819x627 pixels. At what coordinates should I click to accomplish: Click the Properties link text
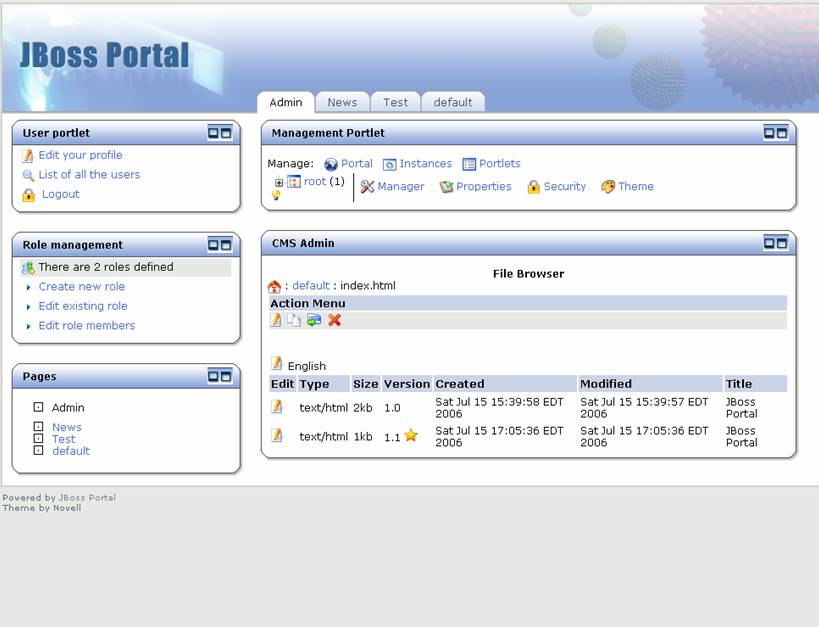[x=484, y=186]
